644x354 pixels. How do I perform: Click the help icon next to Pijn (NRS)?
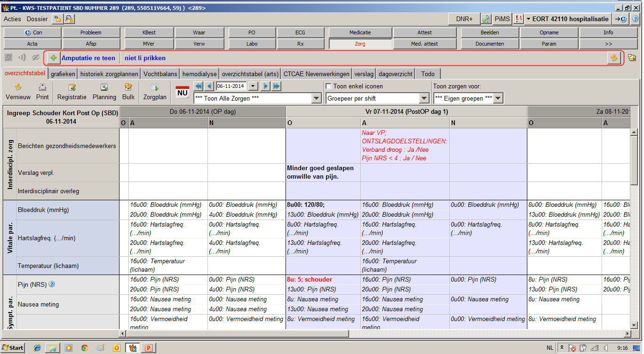pos(52,284)
